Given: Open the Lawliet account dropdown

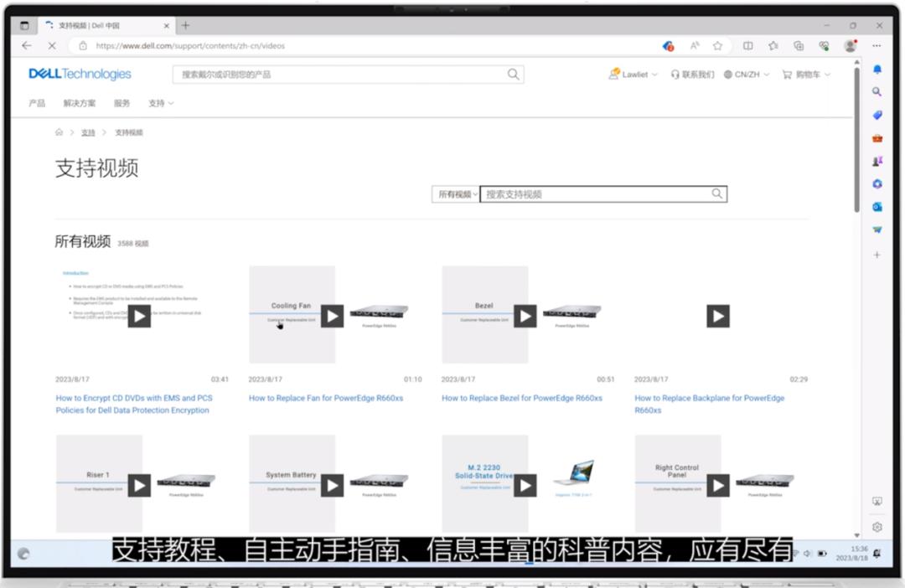Looking at the screenshot, I should (x=633, y=75).
